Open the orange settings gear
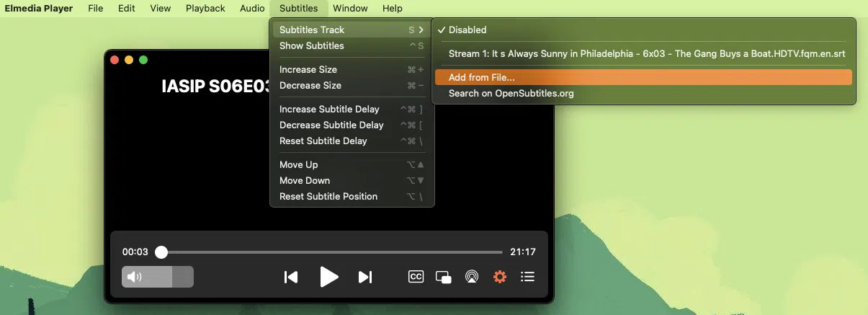Viewport: 868px width, 315px height. click(x=500, y=277)
